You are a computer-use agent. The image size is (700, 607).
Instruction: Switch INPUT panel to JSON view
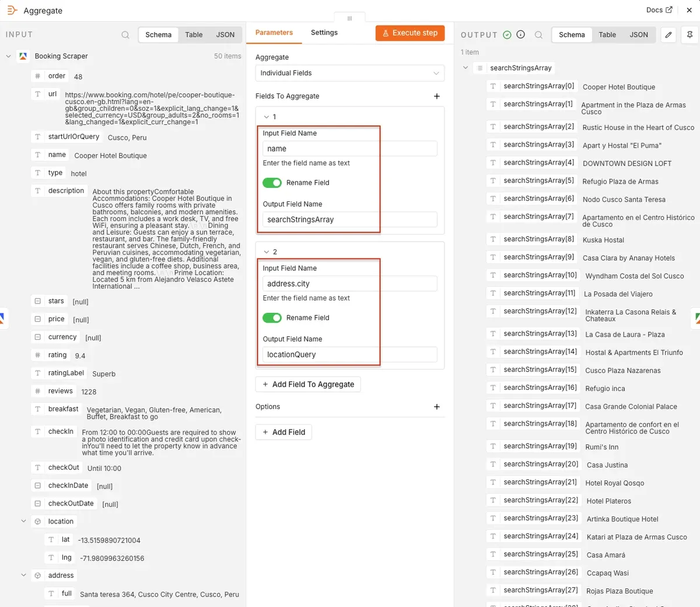click(225, 35)
